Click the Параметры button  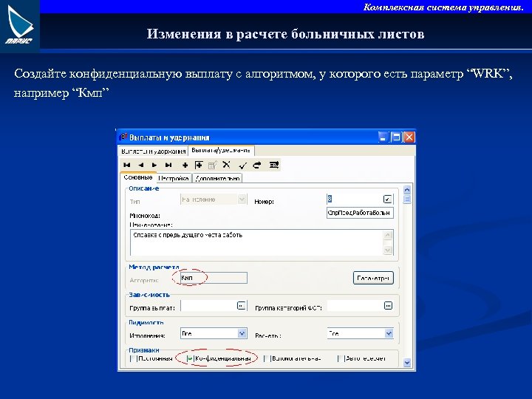pos(373,279)
